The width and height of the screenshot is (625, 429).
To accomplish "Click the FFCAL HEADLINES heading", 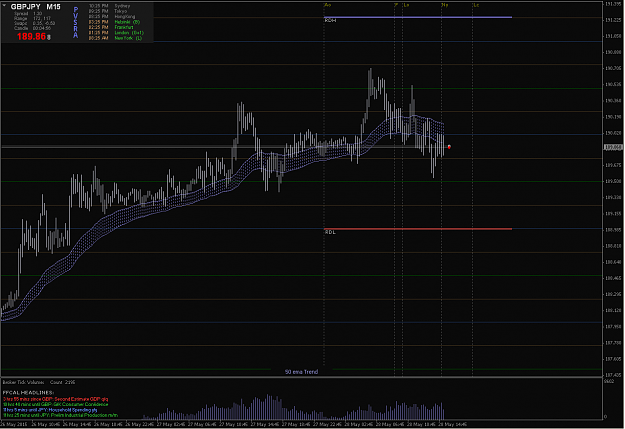I will (28, 393).
